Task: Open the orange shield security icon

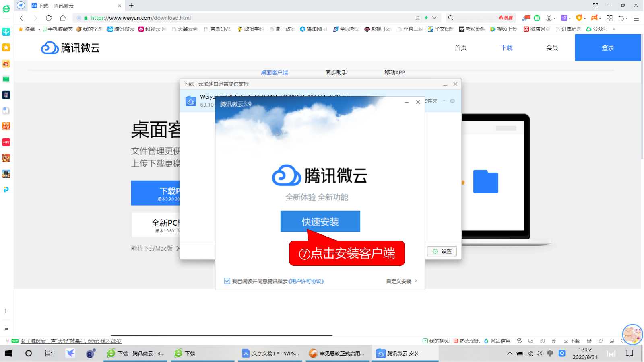Action: point(579,18)
